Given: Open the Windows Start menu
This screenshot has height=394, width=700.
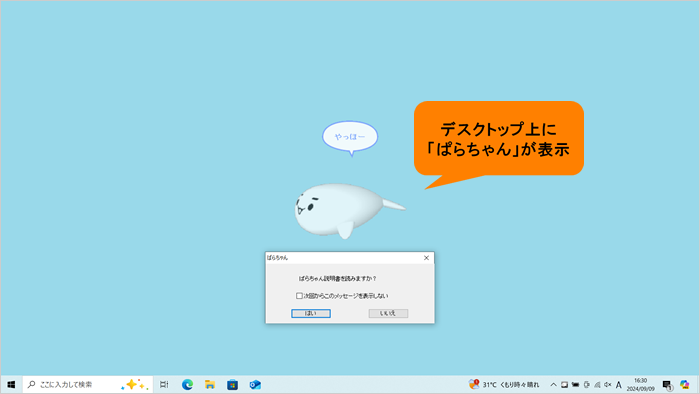Looking at the screenshot, I should point(11,384).
